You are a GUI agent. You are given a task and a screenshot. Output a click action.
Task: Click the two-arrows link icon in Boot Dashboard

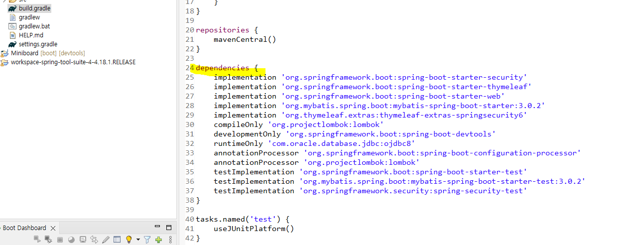[x=94, y=240]
